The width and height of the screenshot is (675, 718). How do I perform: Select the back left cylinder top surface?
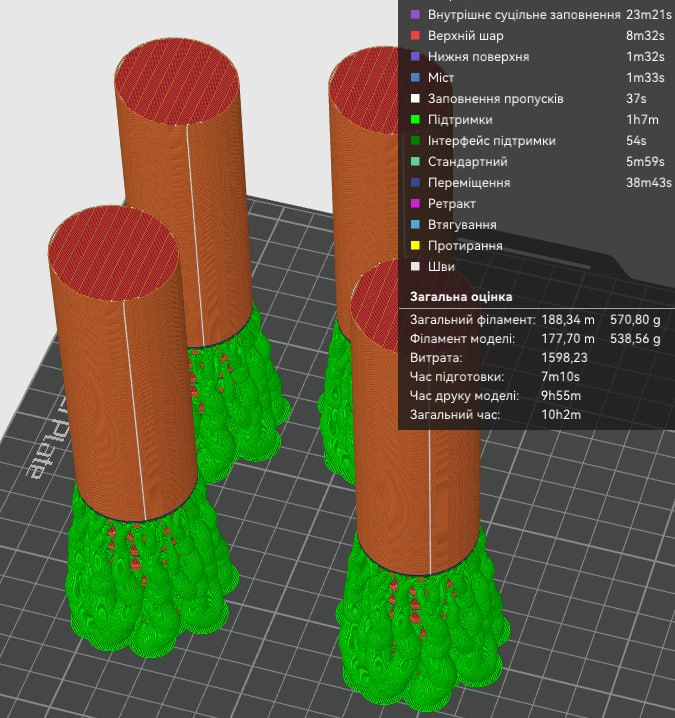click(177, 82)
